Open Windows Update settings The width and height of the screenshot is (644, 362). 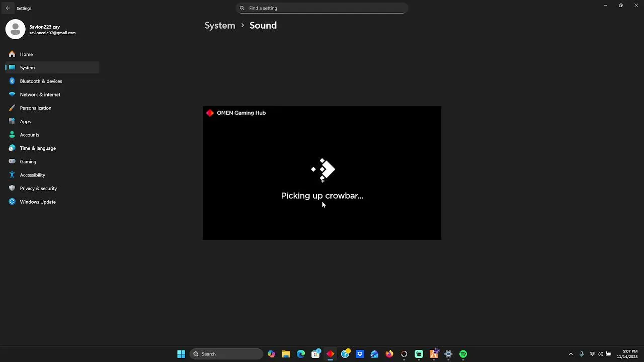tap(52, 202)
